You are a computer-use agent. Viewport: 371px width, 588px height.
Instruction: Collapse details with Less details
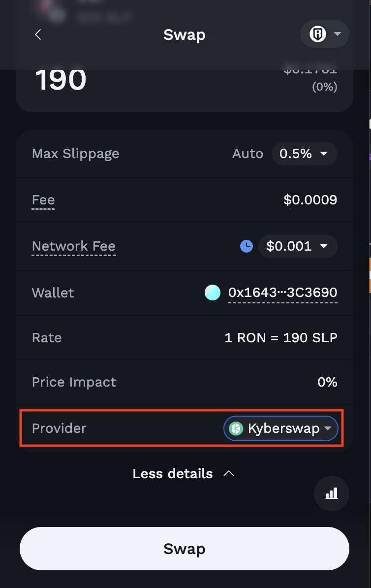pyautogui.click(x=173, y=474)
